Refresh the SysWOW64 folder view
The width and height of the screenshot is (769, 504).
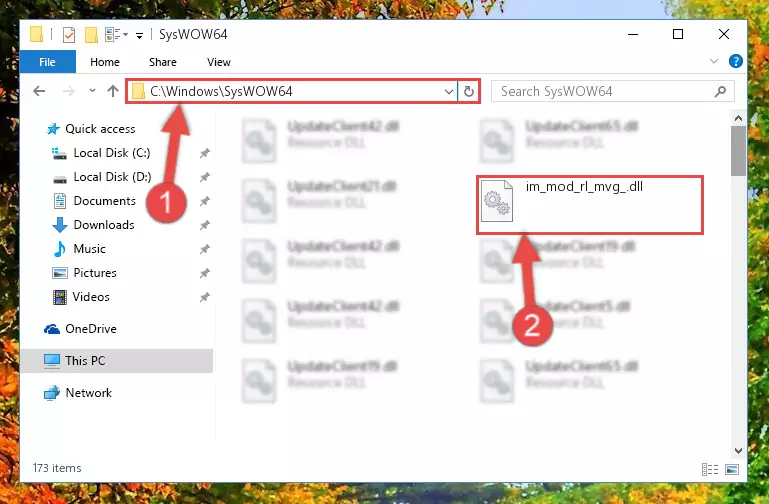click(469, 91)
